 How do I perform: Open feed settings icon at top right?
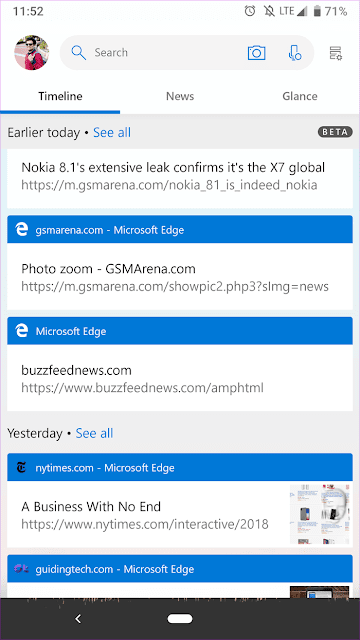tap(336, 53)
